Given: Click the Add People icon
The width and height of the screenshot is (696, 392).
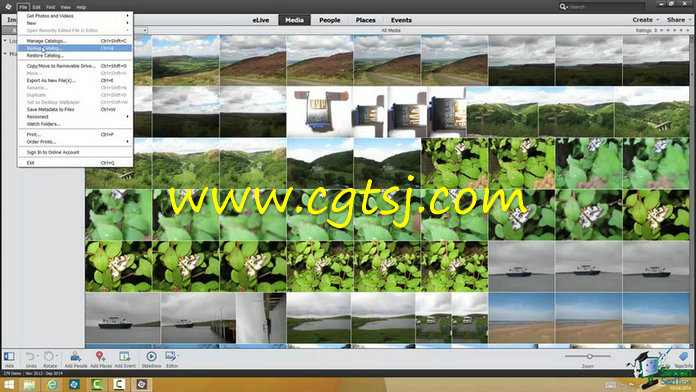Looking at the screenshot, I should tap(75, 356).
